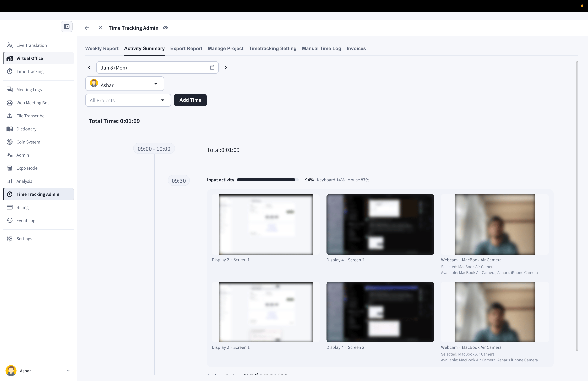588x381 pixels.
Task: Switch to the Weekly Report tab
Action: click(x=102, y=49)
